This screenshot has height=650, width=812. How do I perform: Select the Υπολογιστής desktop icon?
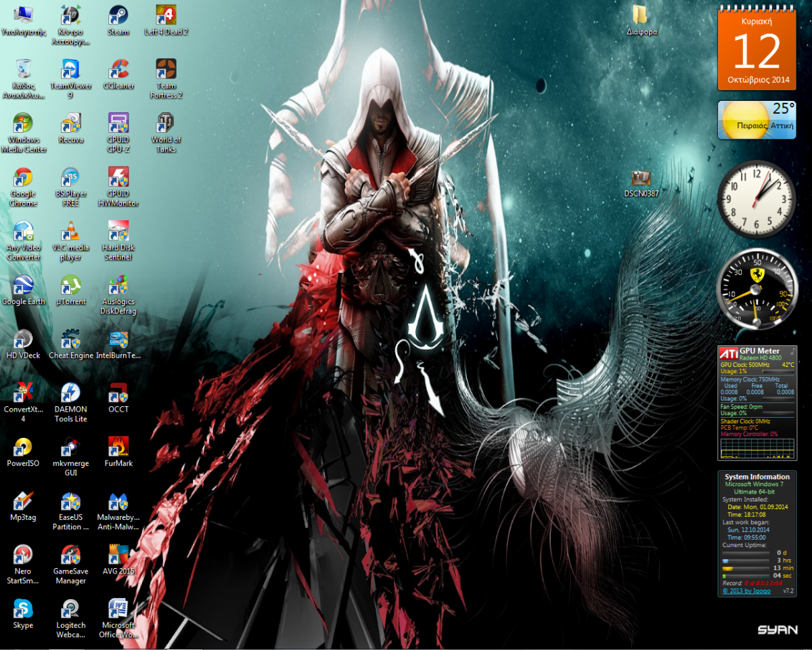pos(23,21)
